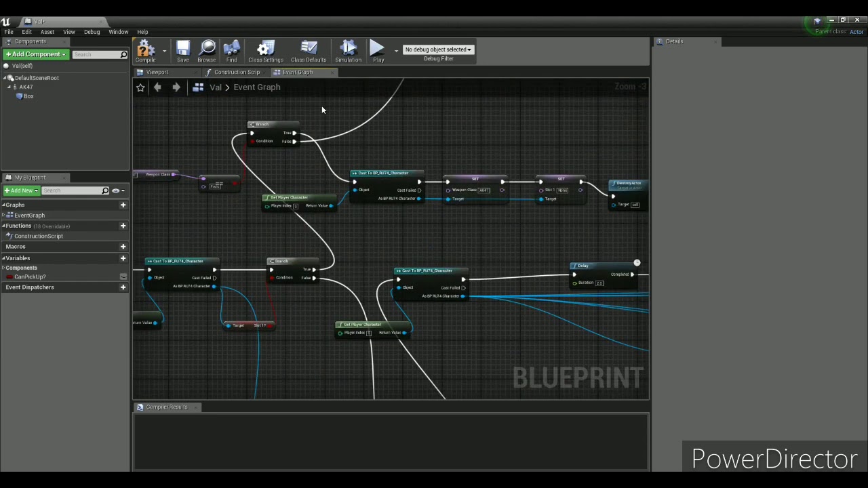Click the graph breadcrumb grid icon
This screenshot has width=868, height=488.
coord(198,87)
